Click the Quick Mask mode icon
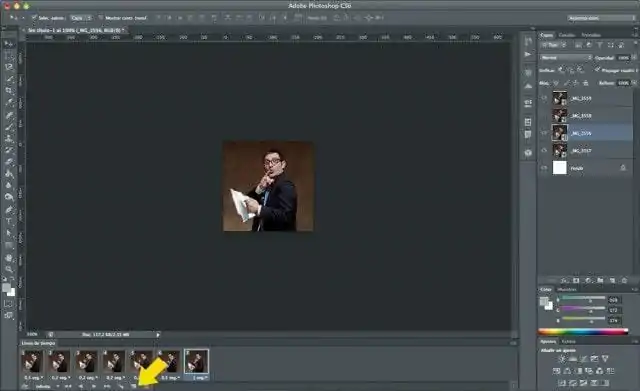This screenshot has width=640, height=391. point(9,304)
